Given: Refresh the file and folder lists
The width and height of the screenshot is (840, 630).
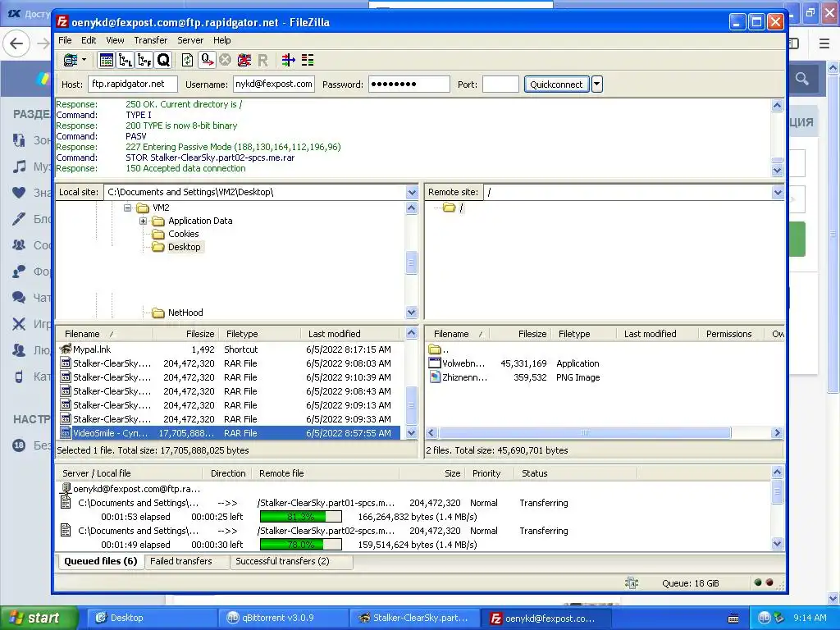Looking at the screenshot, I should (188, 60).
